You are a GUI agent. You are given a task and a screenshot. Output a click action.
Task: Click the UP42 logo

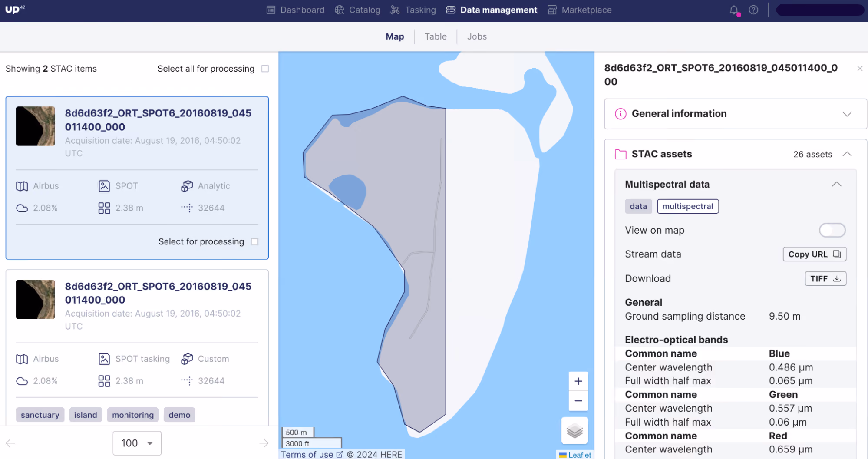pos(15,9)
